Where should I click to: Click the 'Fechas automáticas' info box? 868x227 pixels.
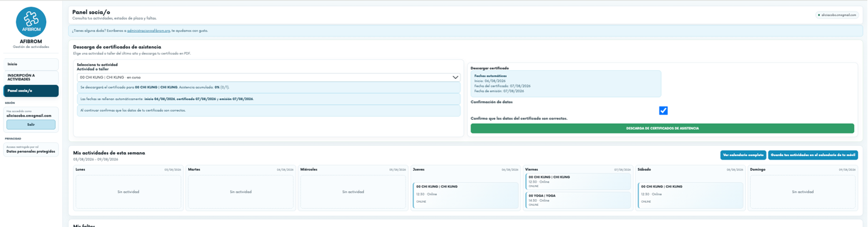(566, 84)
